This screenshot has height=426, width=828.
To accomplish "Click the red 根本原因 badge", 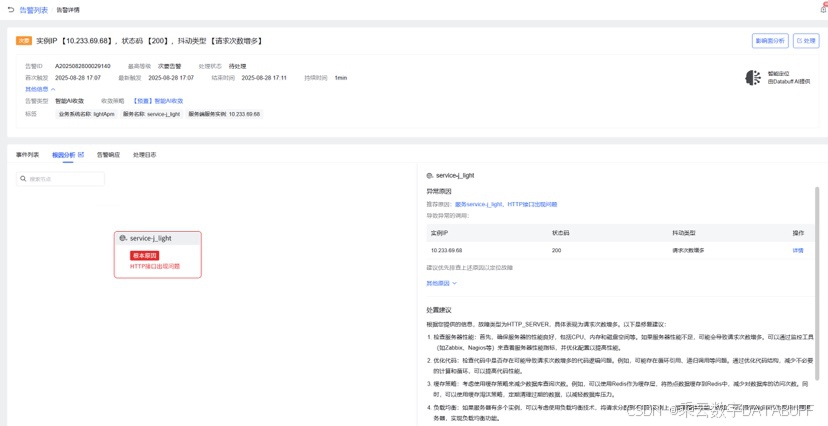I will [x=145, y=256].
